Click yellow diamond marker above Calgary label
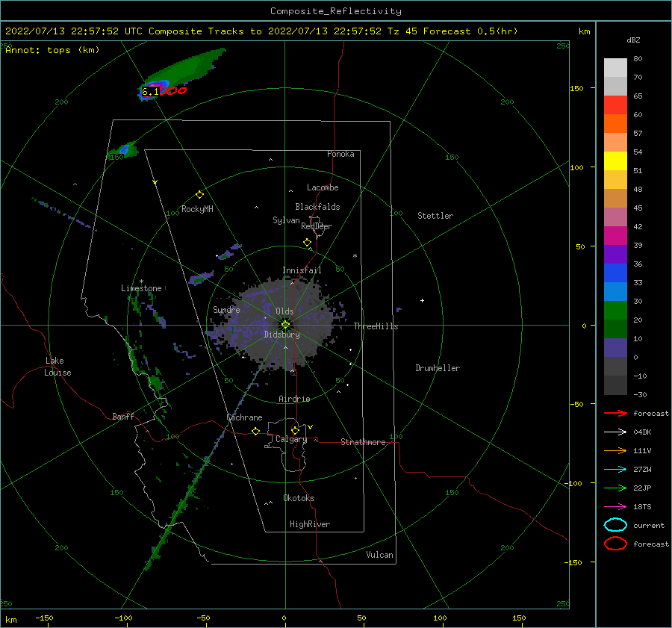Image resolution: width=672 pixels, height=628 pixels. (295, 430)
